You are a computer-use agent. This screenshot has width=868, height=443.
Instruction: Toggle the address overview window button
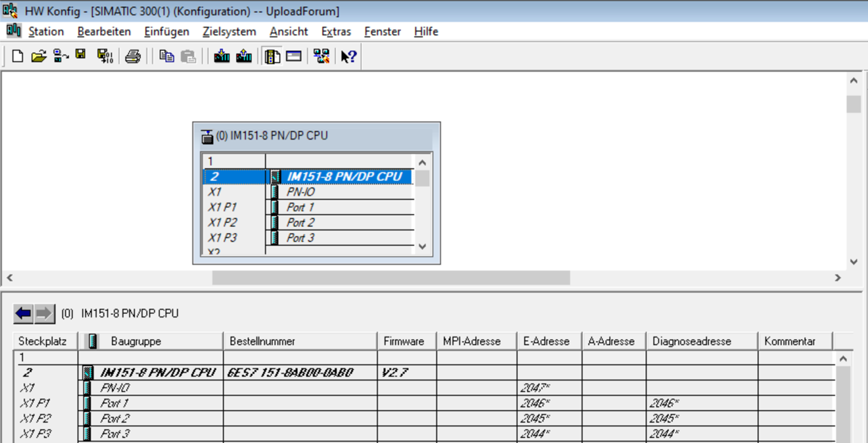pos(294,56)
